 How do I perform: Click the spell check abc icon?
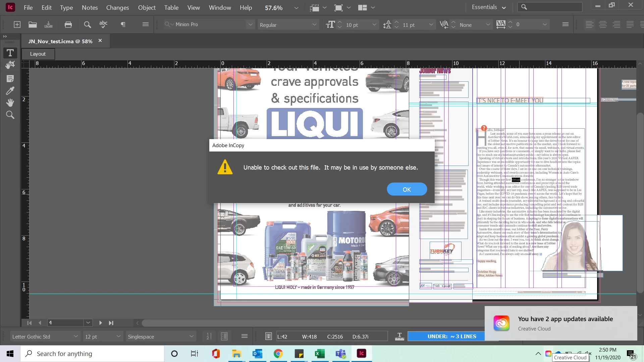pyautogui.click(x=103, y=24)
